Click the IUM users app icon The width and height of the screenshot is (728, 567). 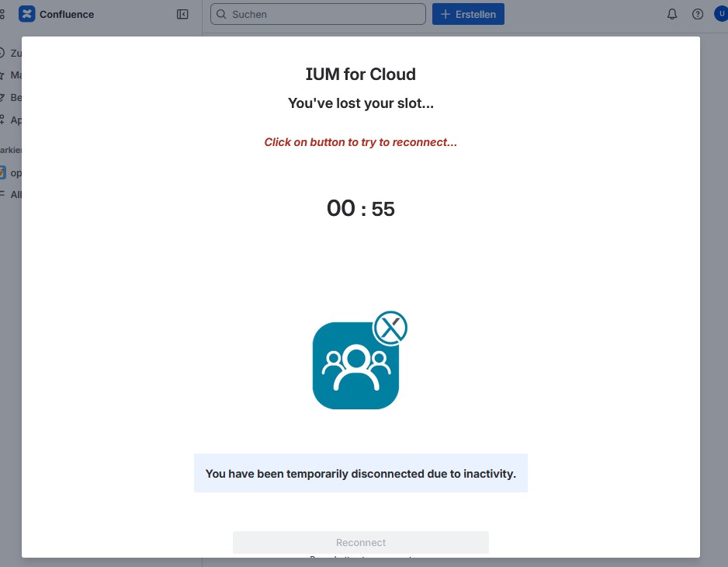[355, 366]
